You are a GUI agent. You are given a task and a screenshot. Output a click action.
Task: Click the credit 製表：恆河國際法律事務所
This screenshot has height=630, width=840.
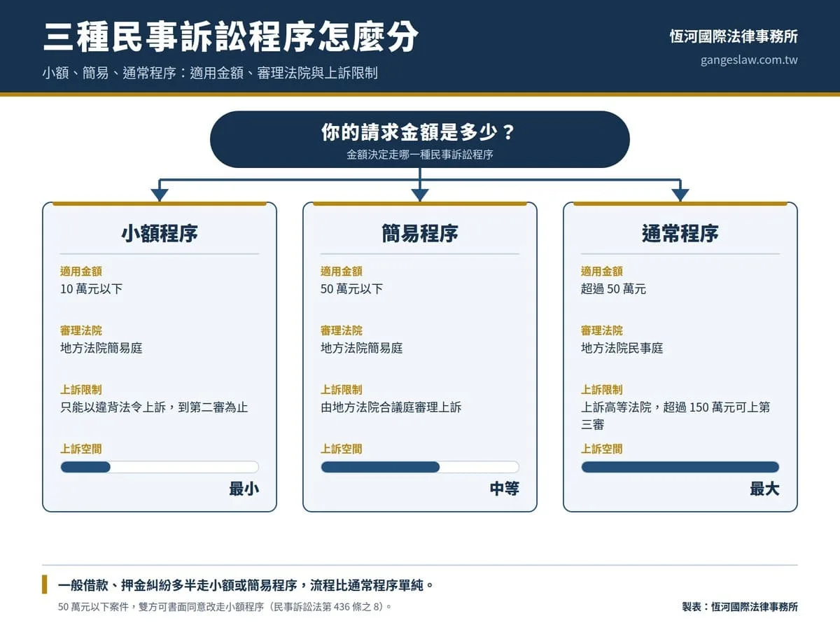coord(740,607)
